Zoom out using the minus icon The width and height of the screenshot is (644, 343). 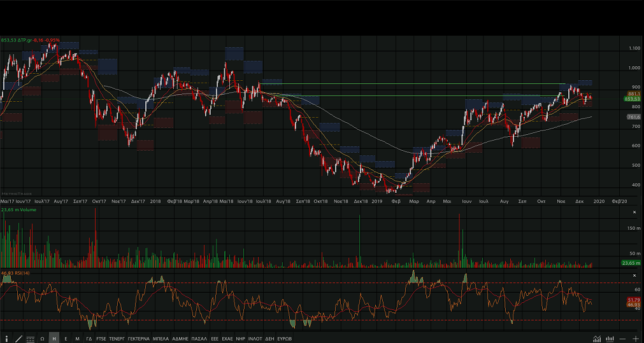(622, 339)
